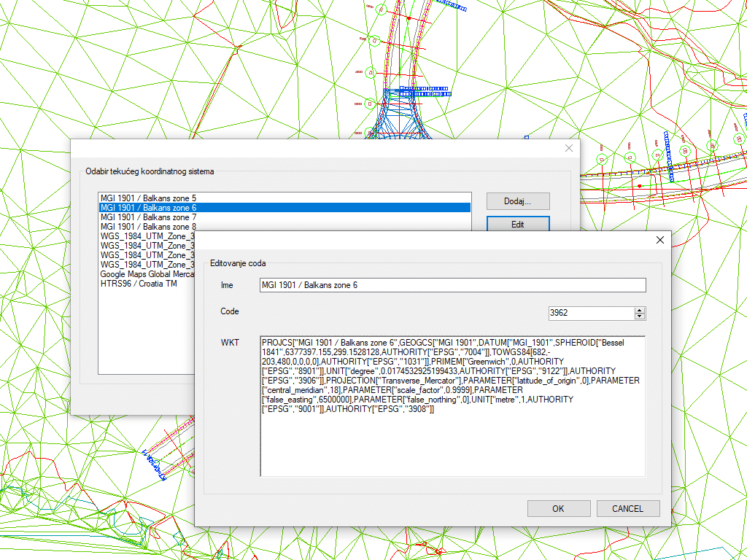Click the Ime name text field
The image size is (747, 560).
coord(452,285)
